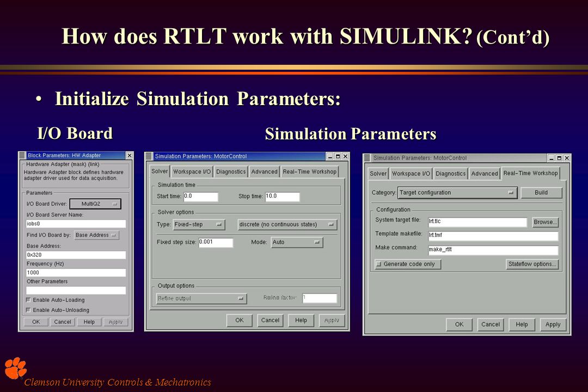Screen dimensions: 588x392
Task: Click the Refine factor field
Action: (x=320, y=298)
